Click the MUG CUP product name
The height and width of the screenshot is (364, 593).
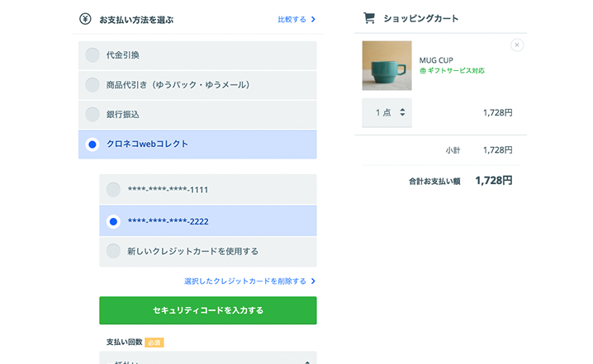tap(436, 59)
